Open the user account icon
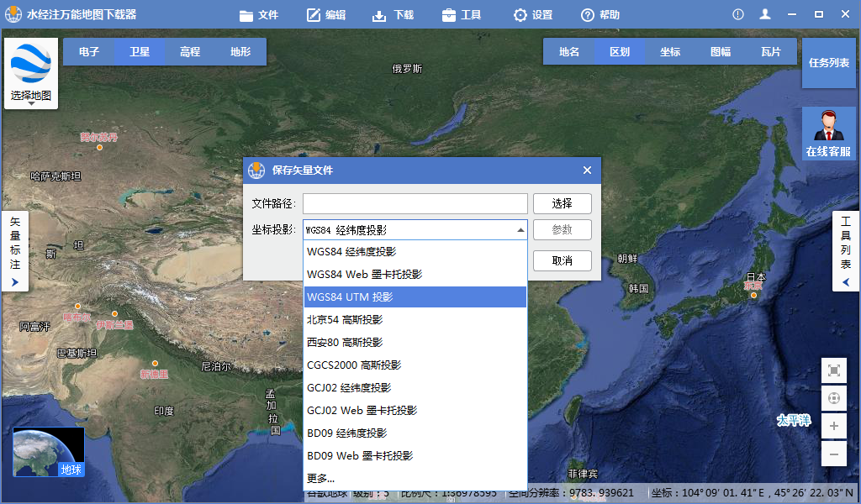This screenshot has height=504, width=861. tap(766, 13)
